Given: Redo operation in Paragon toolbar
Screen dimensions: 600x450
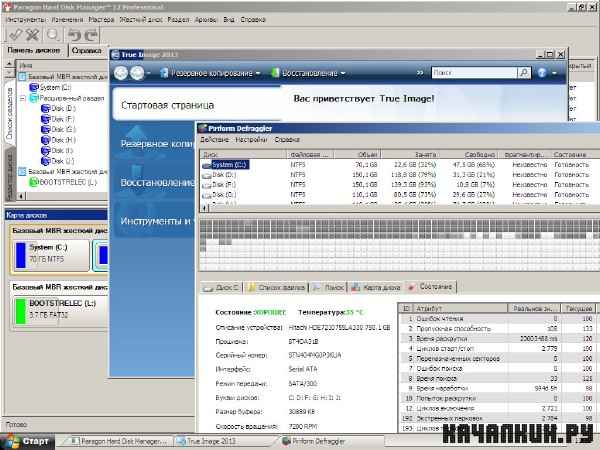Looking at the screenshot, I should [x=91, y=35].
